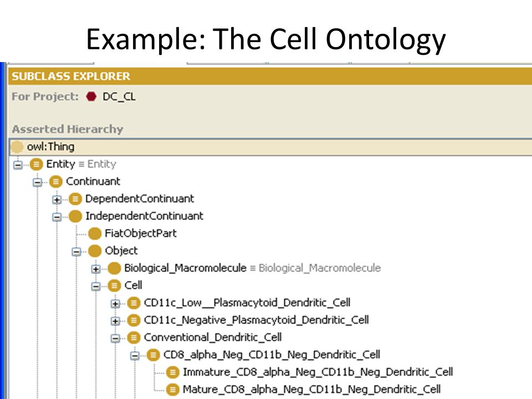This screenshot has height=399, width=532.
Task: Expand CD11c_Negative_Plasmacytoid_Dendritic_Cell node
Action: click(115, 321)
